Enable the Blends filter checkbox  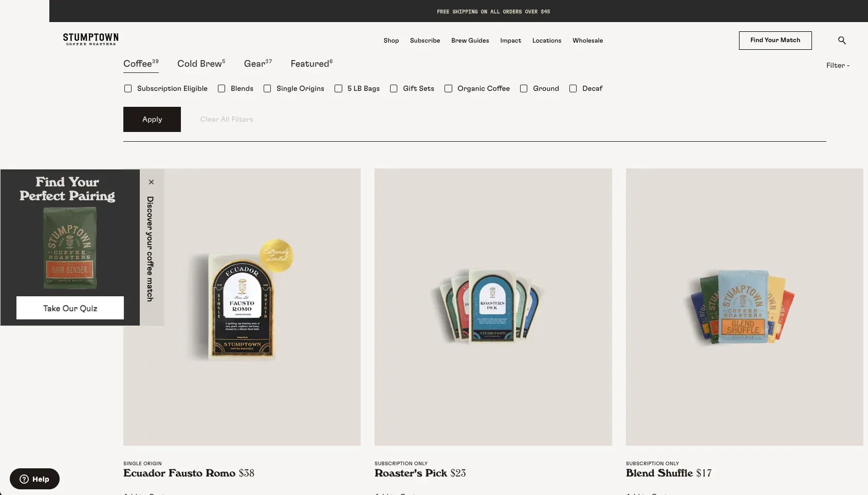[x=221, y=88]
